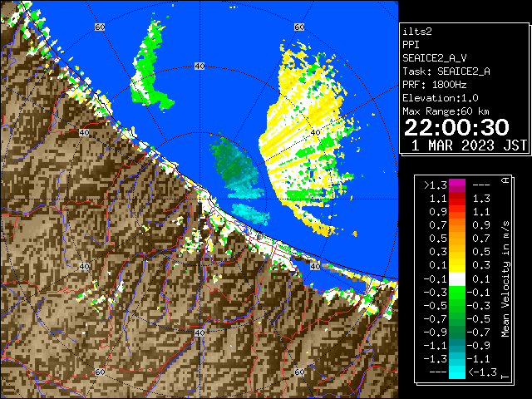Click the 22:00:30 timestamp
Image resolution: width=532 pixels, height=399 pixels.
tap(456, 127)
